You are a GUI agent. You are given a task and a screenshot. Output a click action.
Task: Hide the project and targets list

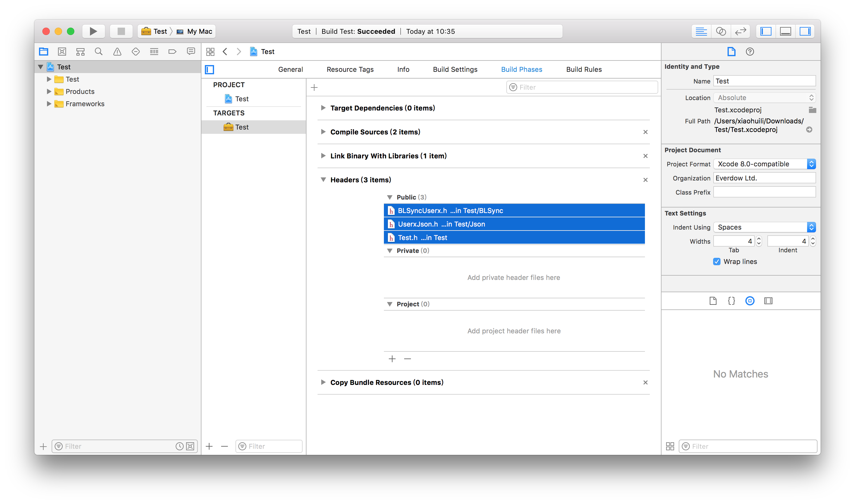tap(210, 70)
